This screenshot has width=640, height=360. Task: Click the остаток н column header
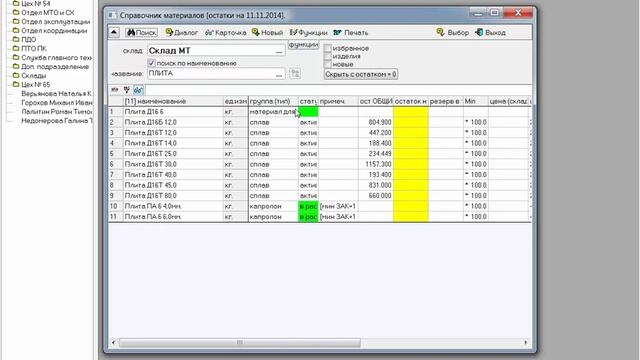[411, 101]
